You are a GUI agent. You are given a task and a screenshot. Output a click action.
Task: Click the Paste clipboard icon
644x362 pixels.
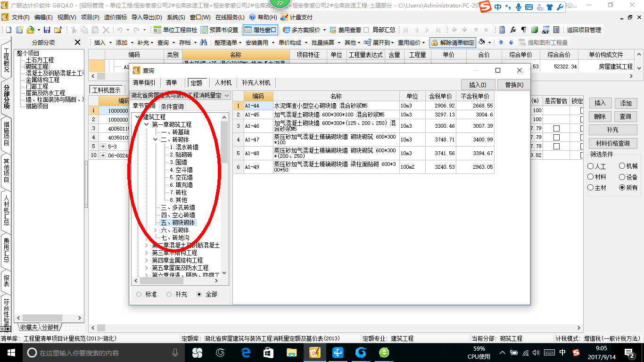pos(96,30)
